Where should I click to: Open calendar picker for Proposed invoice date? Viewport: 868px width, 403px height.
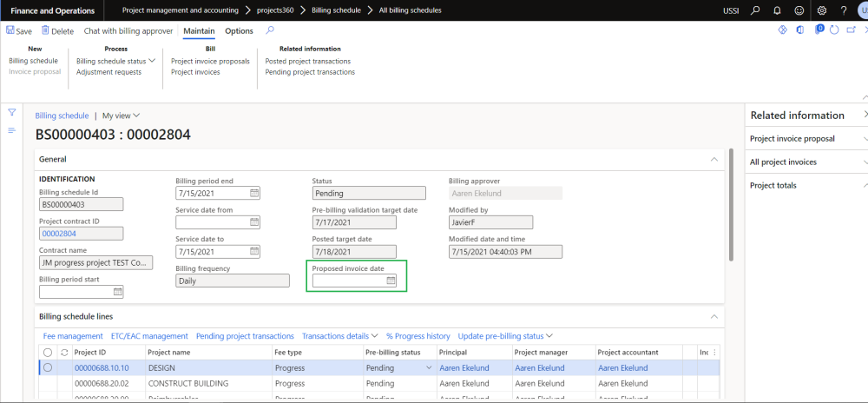pos(391,281)
